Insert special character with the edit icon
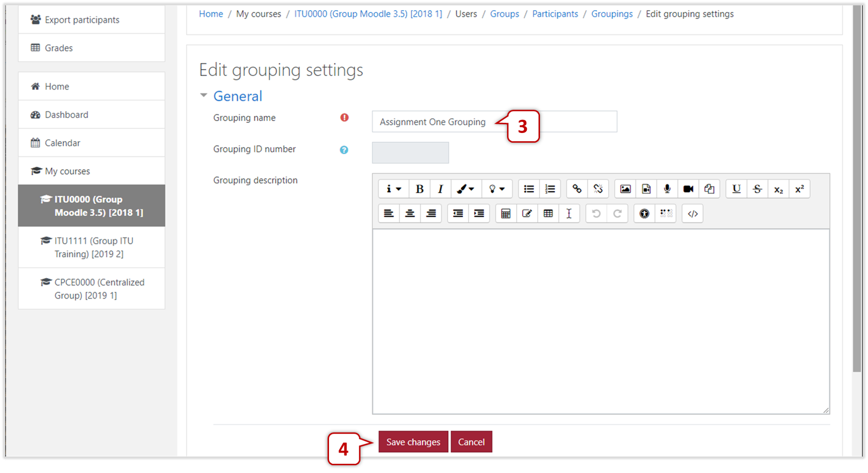868x473 pixels. point(527,213)
